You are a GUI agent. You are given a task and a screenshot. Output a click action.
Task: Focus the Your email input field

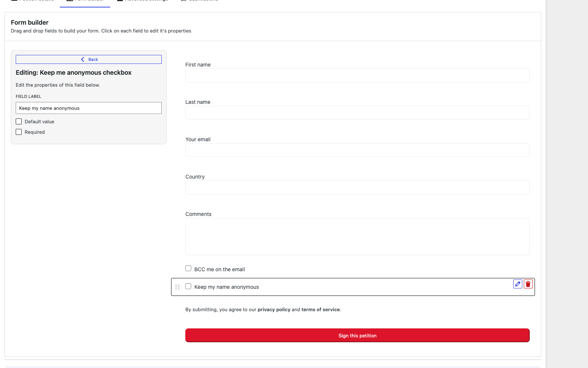(x=357, y=150)
